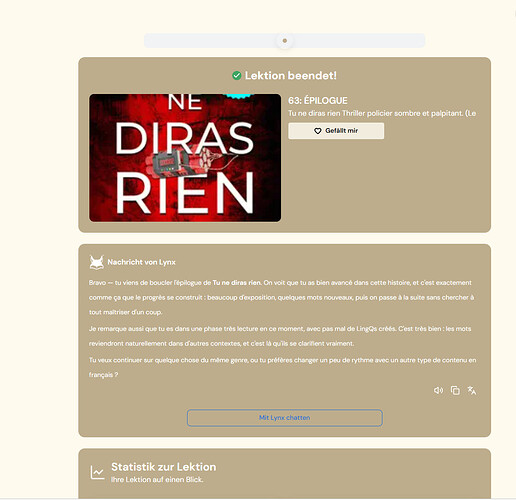
Task: Click the statistics chart icon
Action: pos(97,473)
